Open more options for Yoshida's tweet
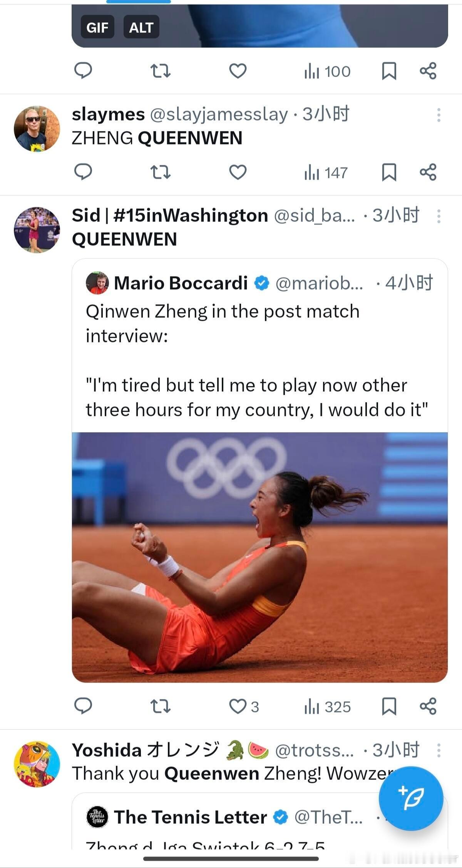 point(439,751)
